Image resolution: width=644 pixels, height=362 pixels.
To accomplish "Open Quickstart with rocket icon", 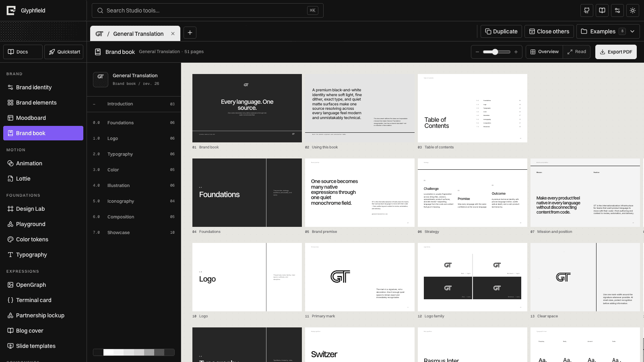I will click(x=64, y=52).
